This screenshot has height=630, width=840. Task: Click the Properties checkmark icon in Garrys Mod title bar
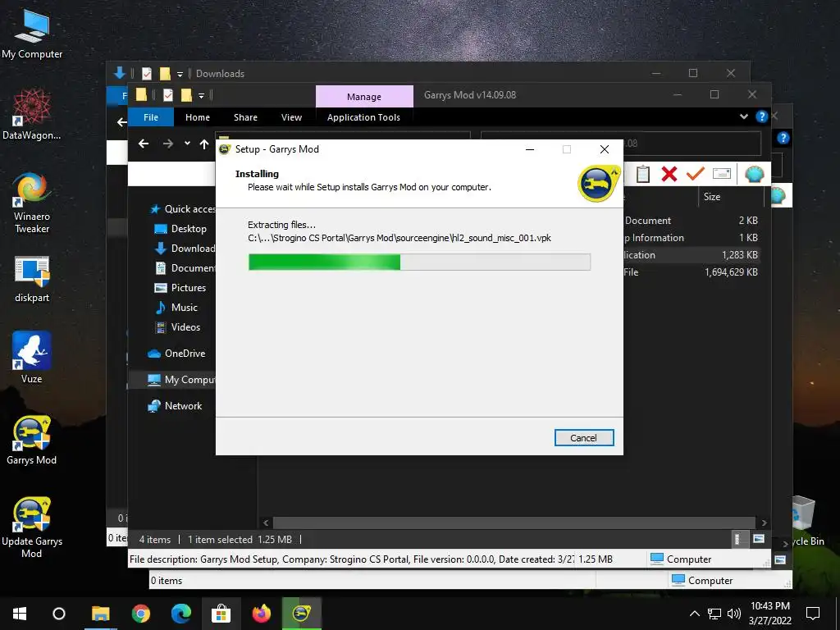click(167, 95)
